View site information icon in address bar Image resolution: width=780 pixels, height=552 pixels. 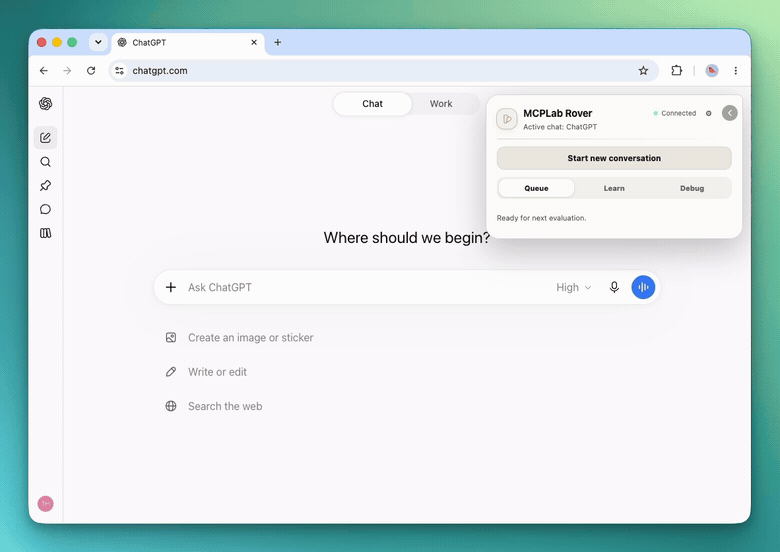click(x=119, y=71)
